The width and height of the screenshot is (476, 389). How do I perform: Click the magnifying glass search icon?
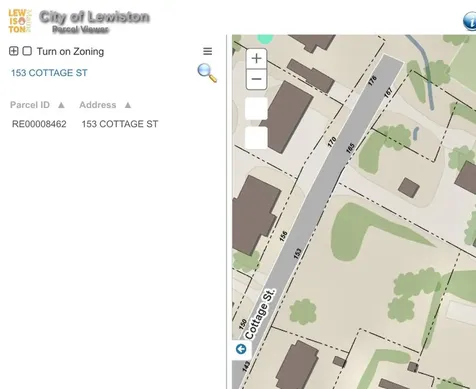coord(207,73)
